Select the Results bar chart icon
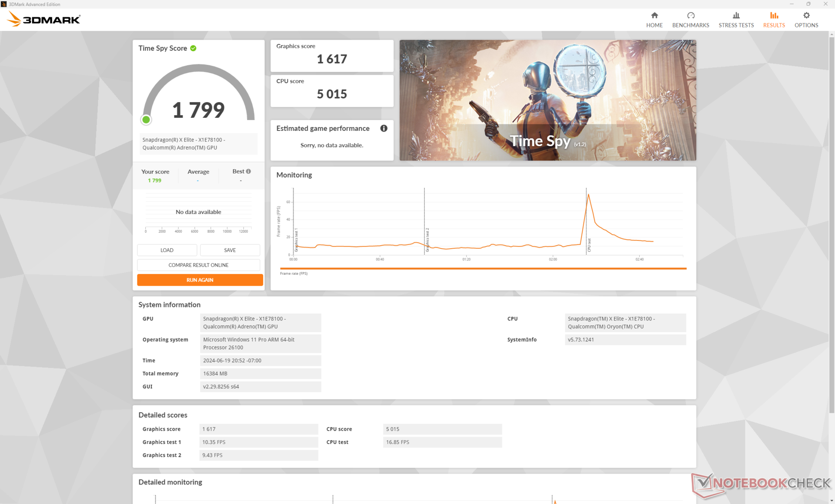The image size is (835, 504). pyautogui.click(x=774, y=16)
